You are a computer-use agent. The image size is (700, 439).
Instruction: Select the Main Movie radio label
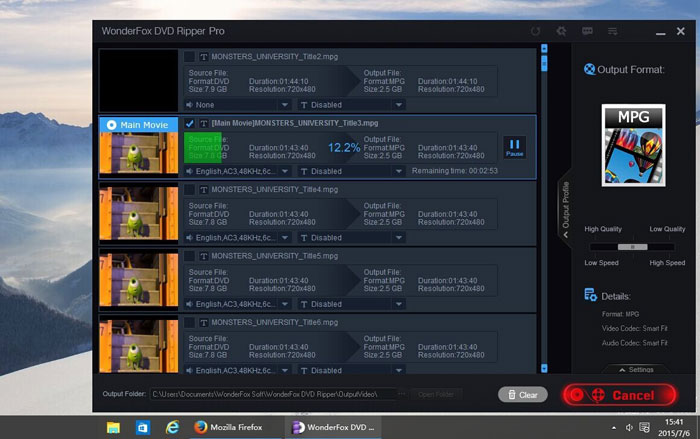point(138,125)
